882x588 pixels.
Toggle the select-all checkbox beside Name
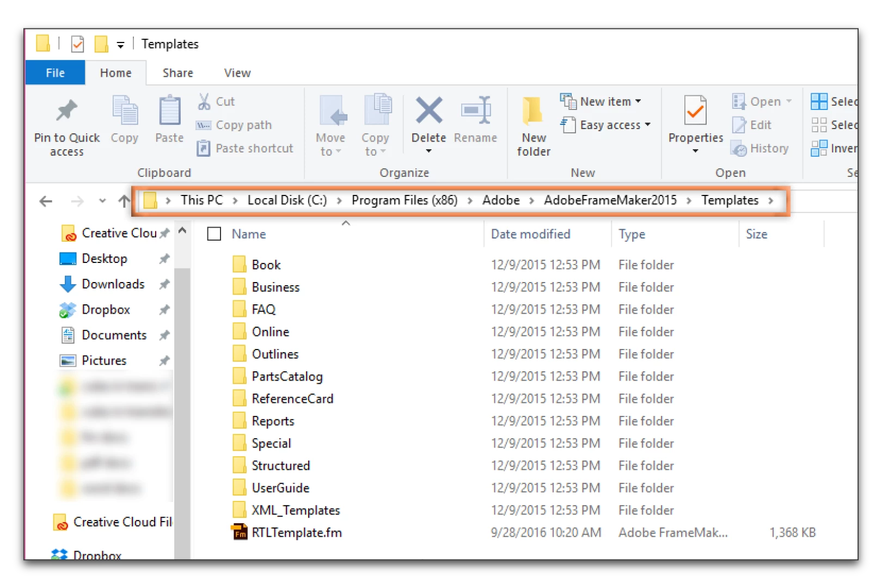click(214, 234)
